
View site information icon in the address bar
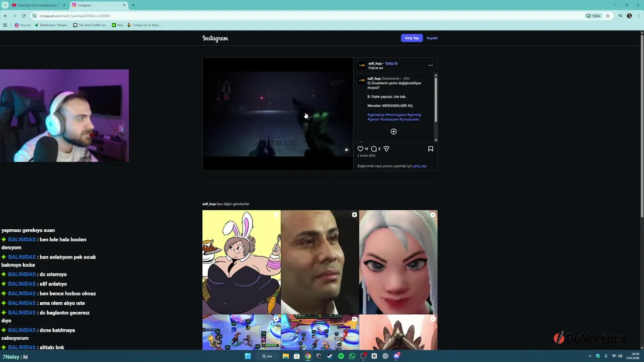tap(35, 16)
